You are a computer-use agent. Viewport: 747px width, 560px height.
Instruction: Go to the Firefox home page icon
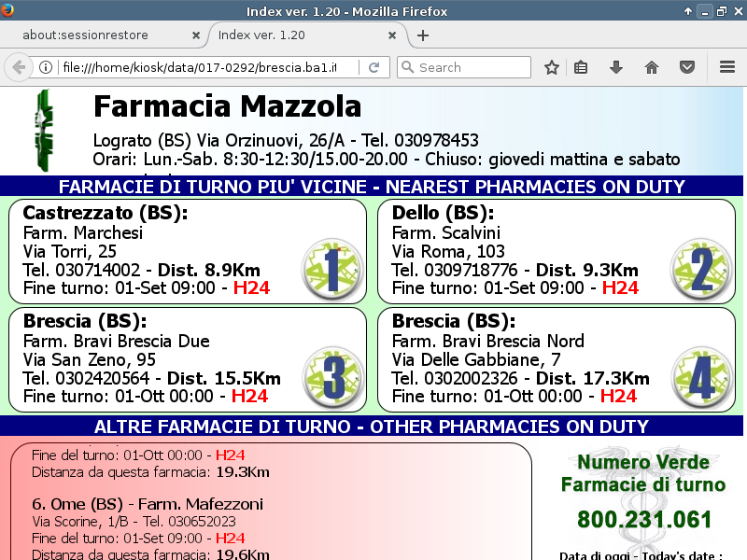(652, 67)
